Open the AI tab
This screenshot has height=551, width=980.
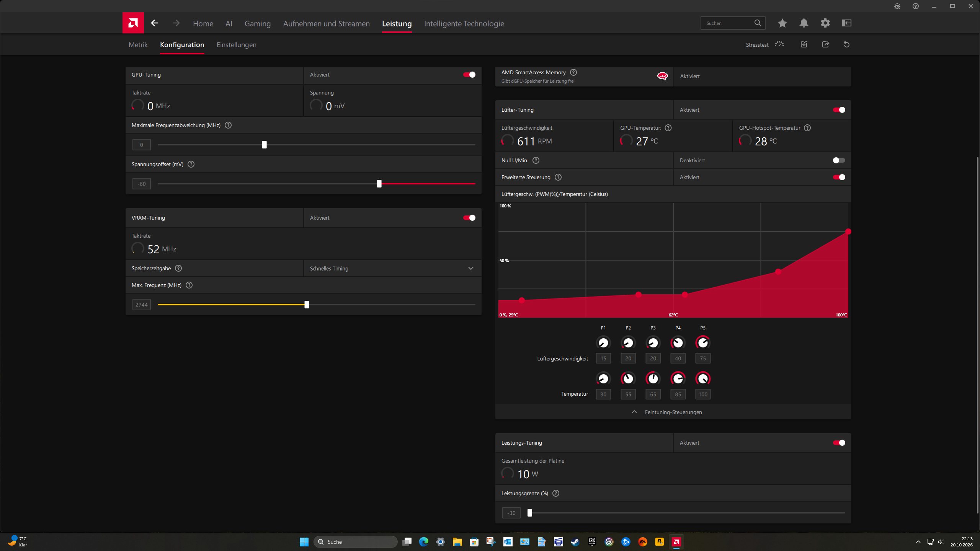(x=229, y=23)
